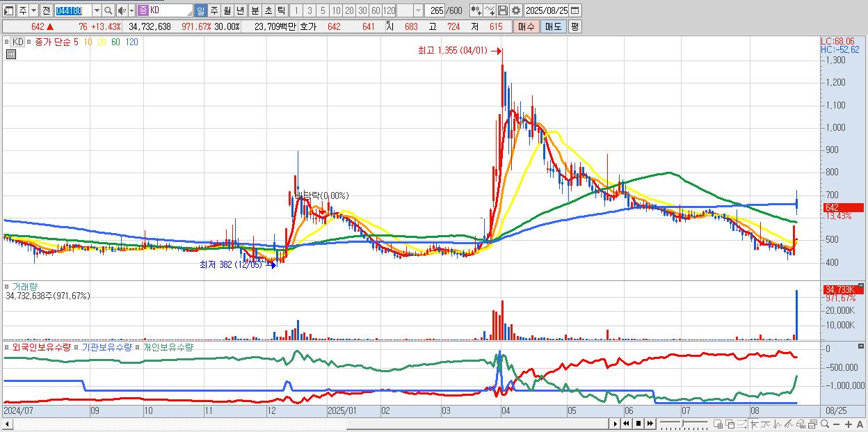Image resolution: width=868 pixels, height=432 pixels.
Task: Click the dotted-line chart icon in bottom toolbar
Action: [742, 424]
